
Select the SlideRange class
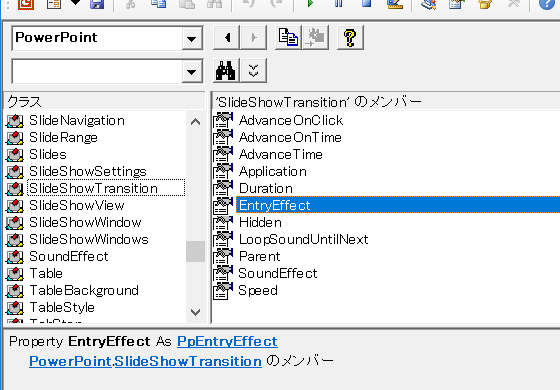tap(63, 138)
